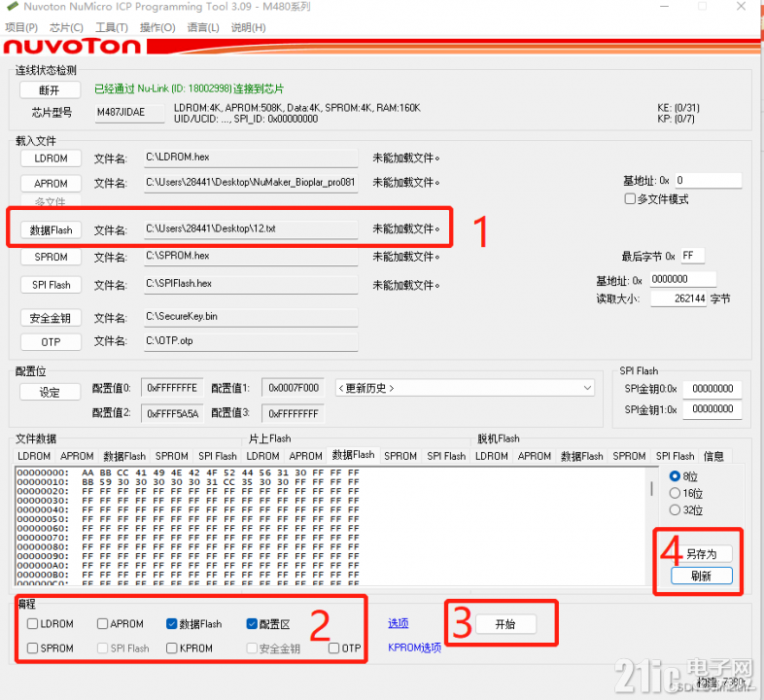Open the 操作(O) menu

[157, 27]
